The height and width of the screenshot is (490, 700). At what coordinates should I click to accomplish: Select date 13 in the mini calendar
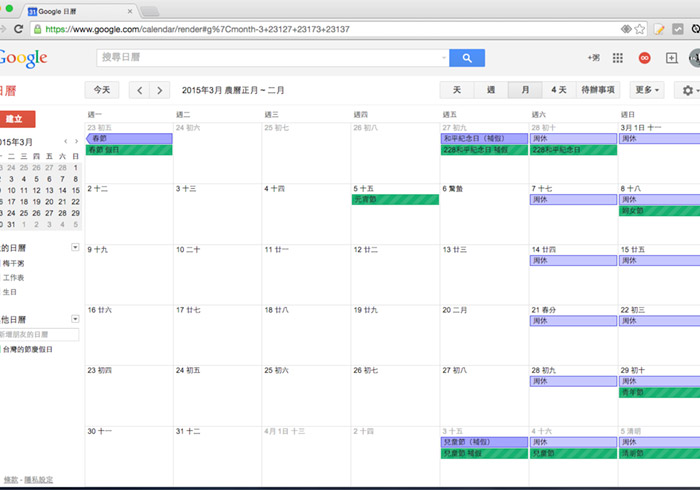click(x=50, y=191)
